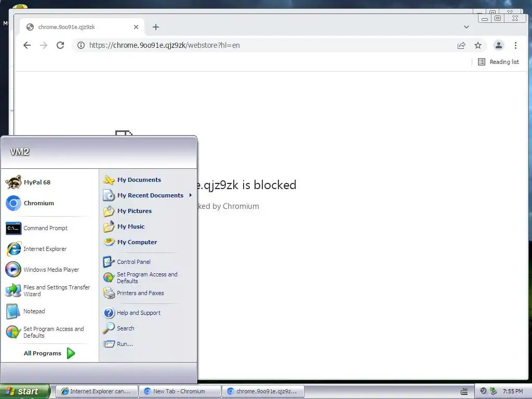Open Windows Media Player entry
The image size is (532, 399).
pyautogui.click(x=49, y=270)
